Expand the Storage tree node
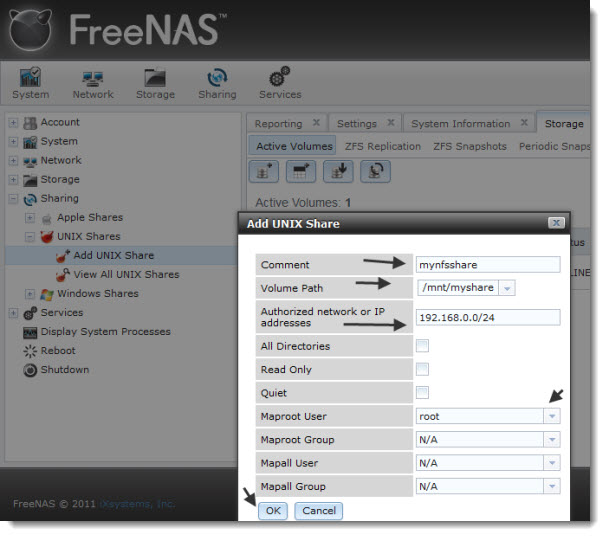The image size is (605, 536). coord(13,179)
